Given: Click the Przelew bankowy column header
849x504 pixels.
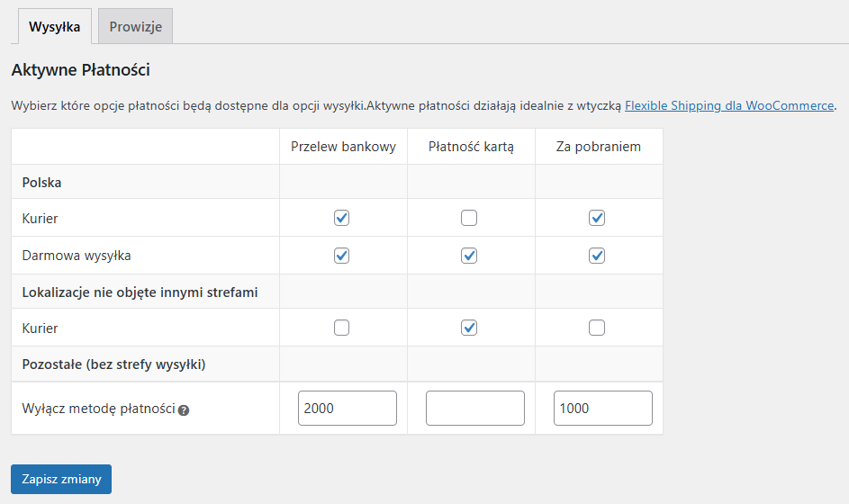Looking at the screenshot, I should pos(343,147).
